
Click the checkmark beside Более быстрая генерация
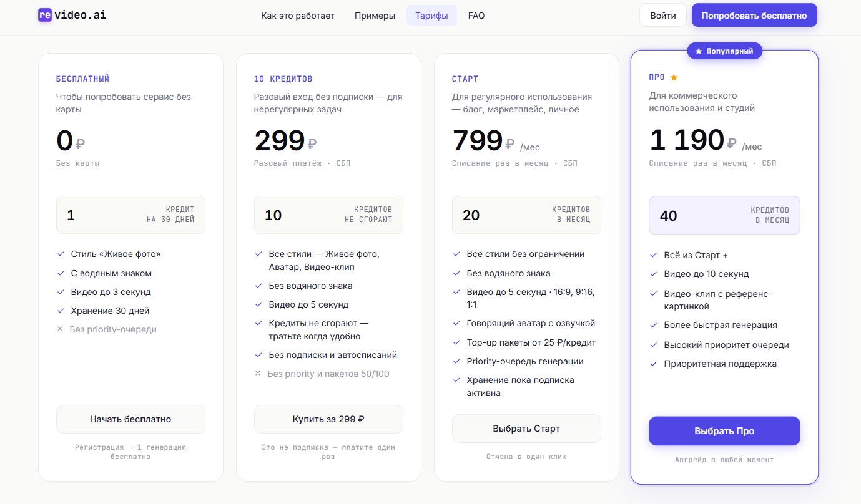(x=654, y=325)
